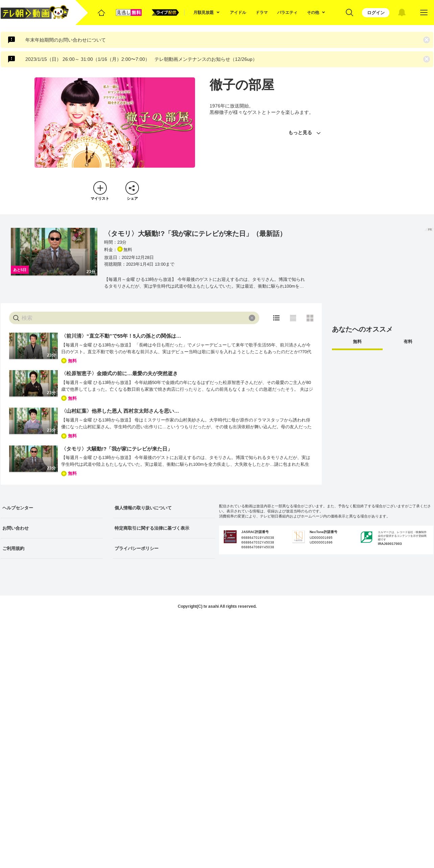This screenshot has width=434, height=868.
Task: Click the JASRAC license logo
Action: 230,537
